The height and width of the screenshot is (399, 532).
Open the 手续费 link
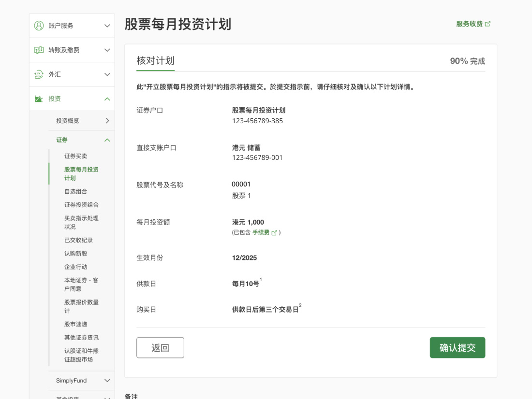[x=261, y=233]
